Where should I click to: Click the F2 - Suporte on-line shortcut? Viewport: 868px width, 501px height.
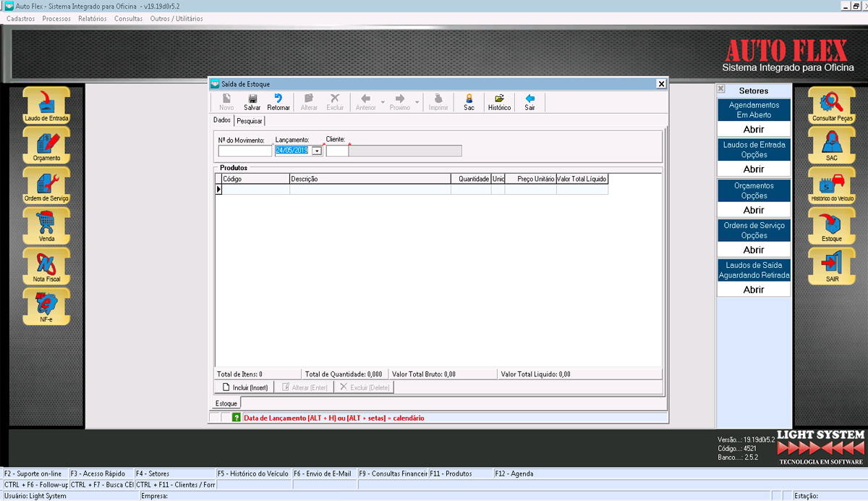[35, 473]
